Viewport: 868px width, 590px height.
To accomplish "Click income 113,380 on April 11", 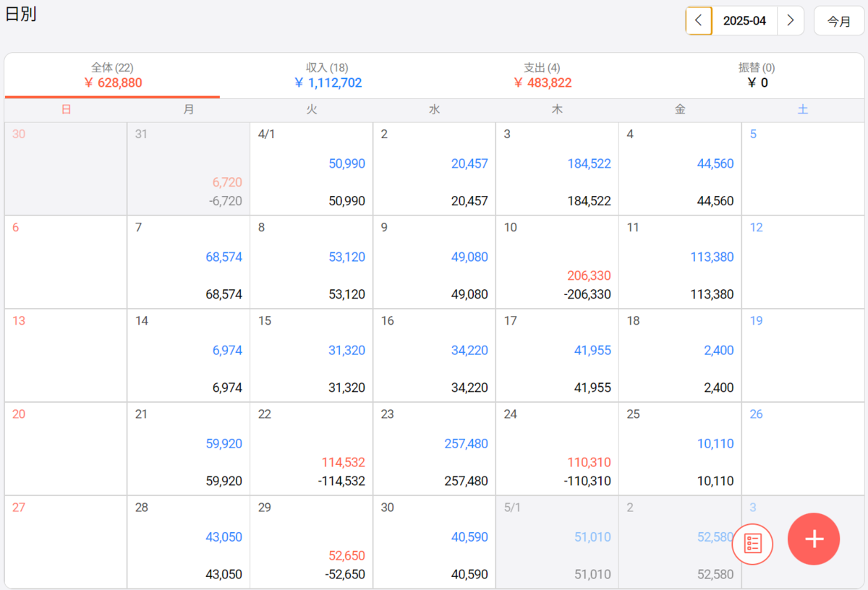I will coord(712,257).
